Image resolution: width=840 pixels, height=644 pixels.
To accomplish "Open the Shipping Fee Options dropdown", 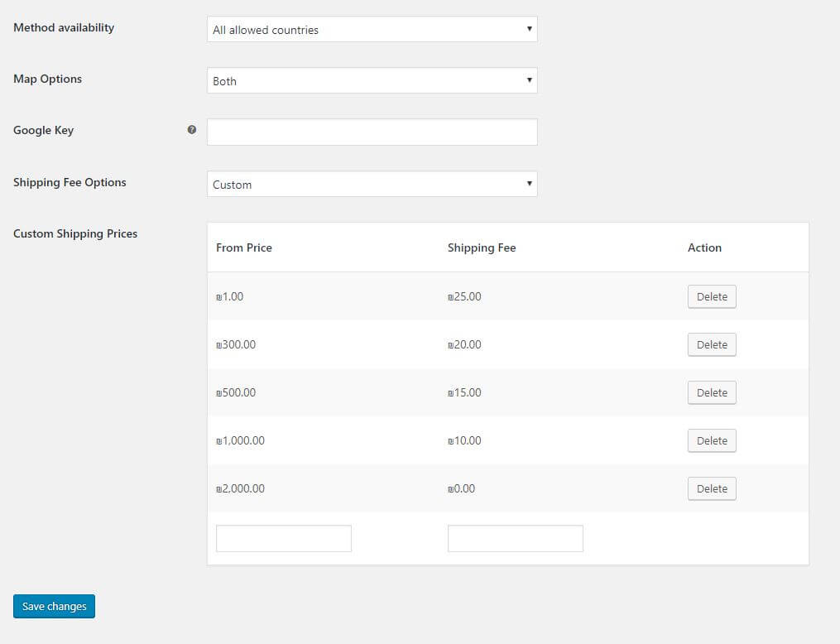I will [x=372, y=185].
